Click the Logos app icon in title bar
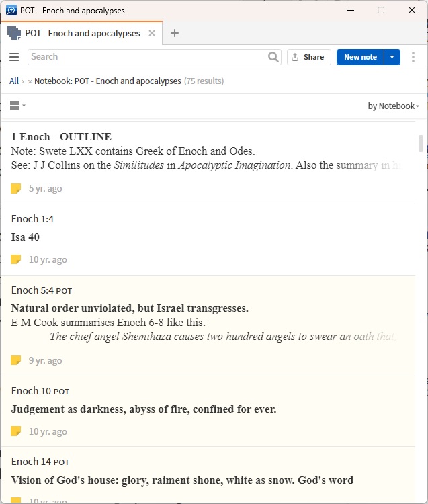This screenshot has width=428, height=504. click(x=11, y=11)
